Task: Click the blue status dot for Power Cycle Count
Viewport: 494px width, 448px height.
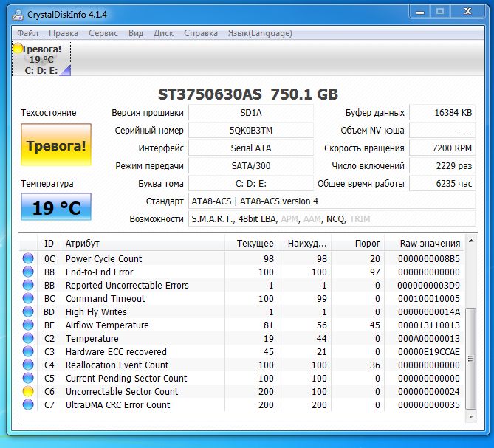Action: tap(28, 258)
